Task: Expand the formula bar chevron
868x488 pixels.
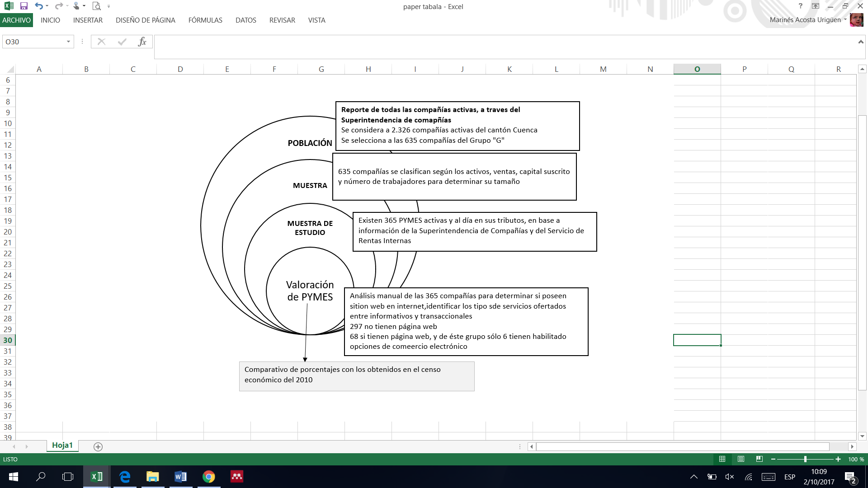Action: 860,42
